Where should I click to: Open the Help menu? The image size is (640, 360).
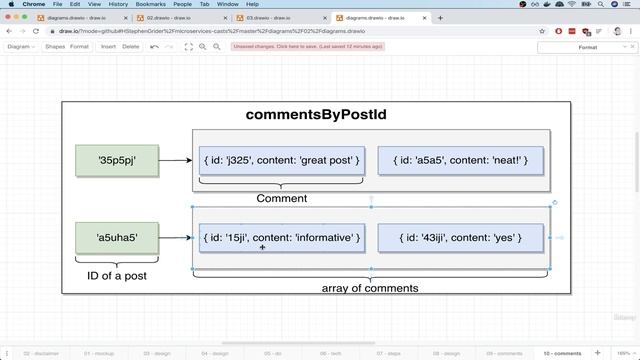252,4
